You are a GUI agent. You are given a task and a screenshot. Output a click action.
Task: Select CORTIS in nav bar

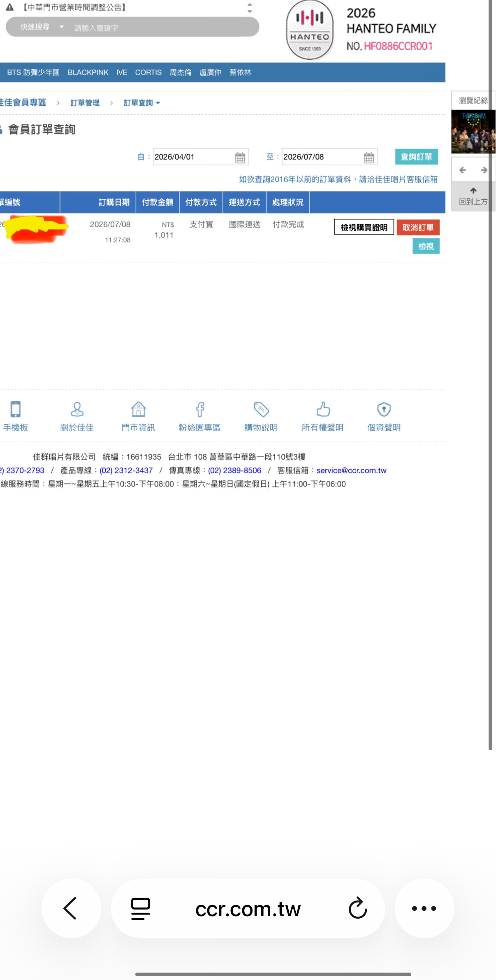pyautogui.click(x=148, y=72)
